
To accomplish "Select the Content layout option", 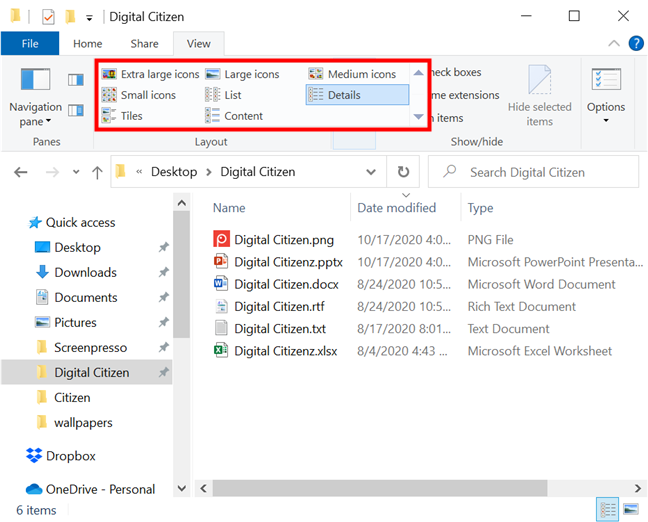I will tap(234, 116).
